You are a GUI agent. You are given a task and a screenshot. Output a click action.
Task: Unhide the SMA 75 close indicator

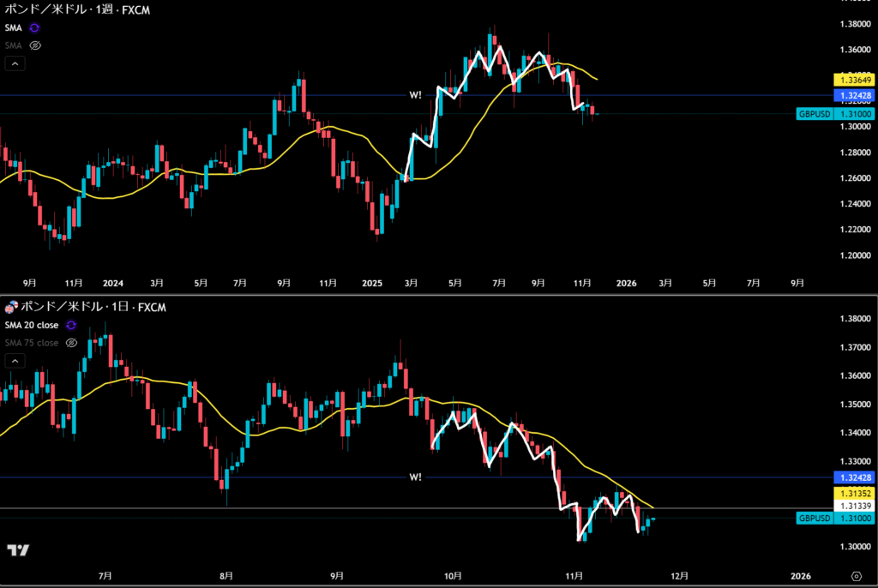pyautogui.click(x=72, y=342)
